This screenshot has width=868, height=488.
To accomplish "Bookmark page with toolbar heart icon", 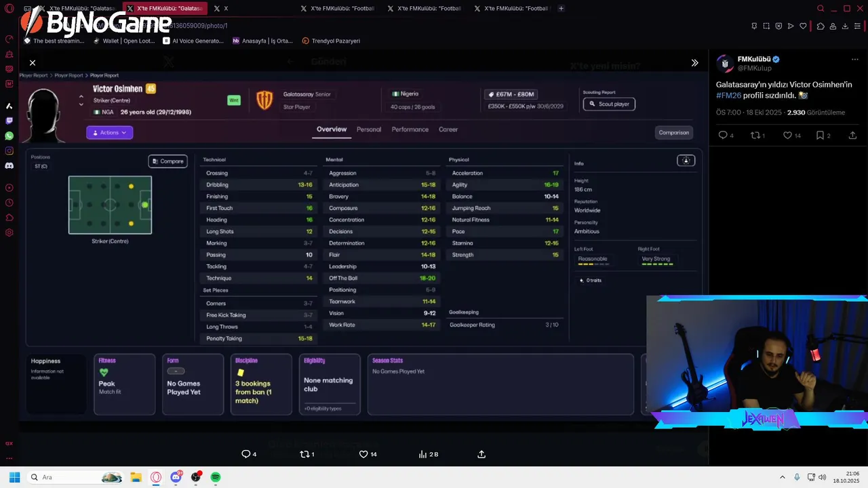I will coord(804,26).
